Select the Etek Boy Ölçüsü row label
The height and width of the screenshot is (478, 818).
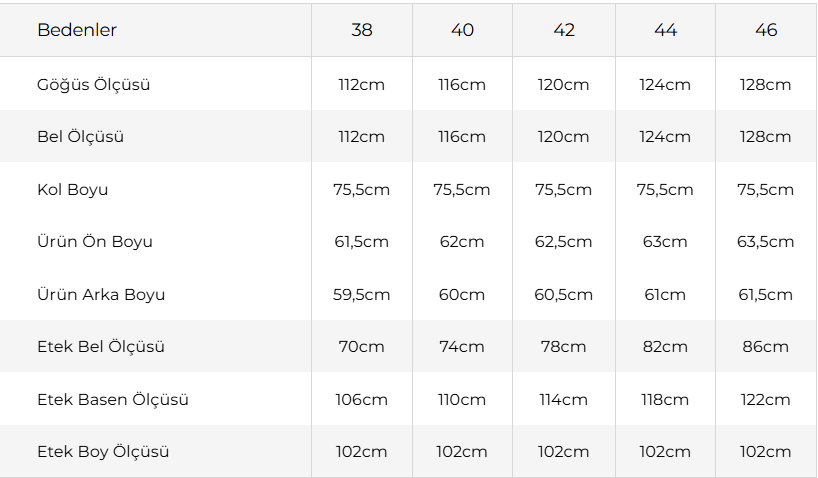click(x=103, y=452)
